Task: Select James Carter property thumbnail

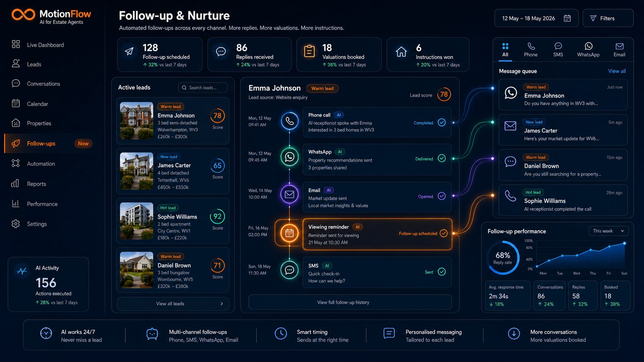Action: [136, 171]
